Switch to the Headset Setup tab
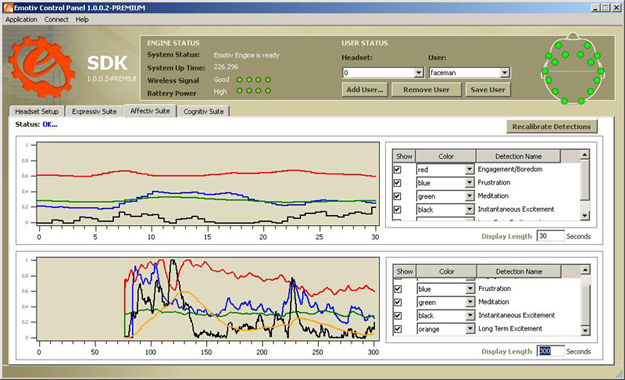The width and height of the screenshot is (625, 380). coord(37,112)
